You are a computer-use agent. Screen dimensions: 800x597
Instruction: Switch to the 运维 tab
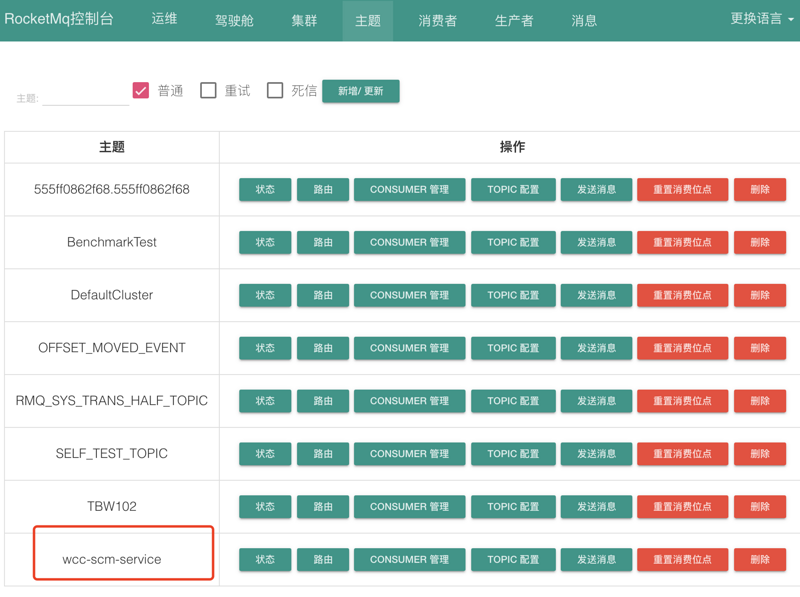tap(164, 19)
